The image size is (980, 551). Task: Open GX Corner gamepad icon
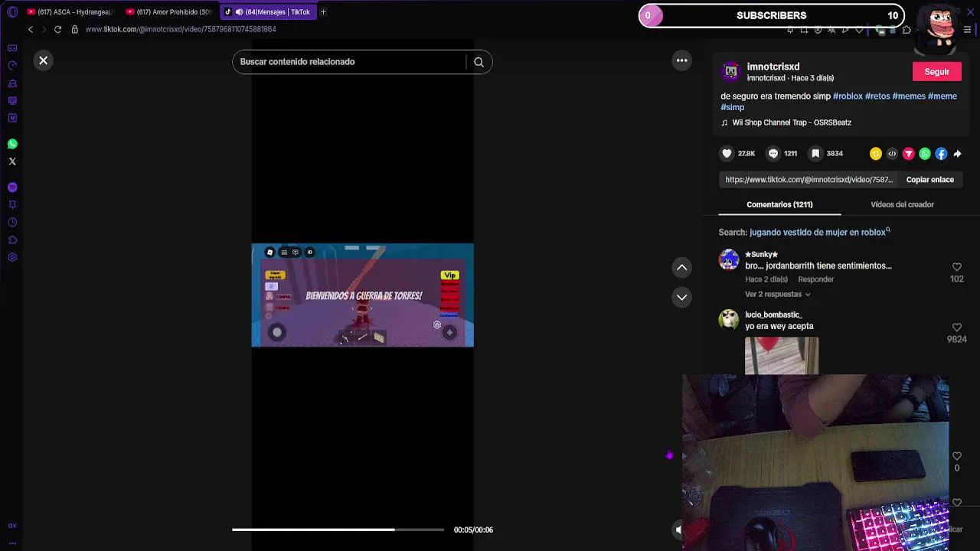pyautogui.click(x=12, y=48)
